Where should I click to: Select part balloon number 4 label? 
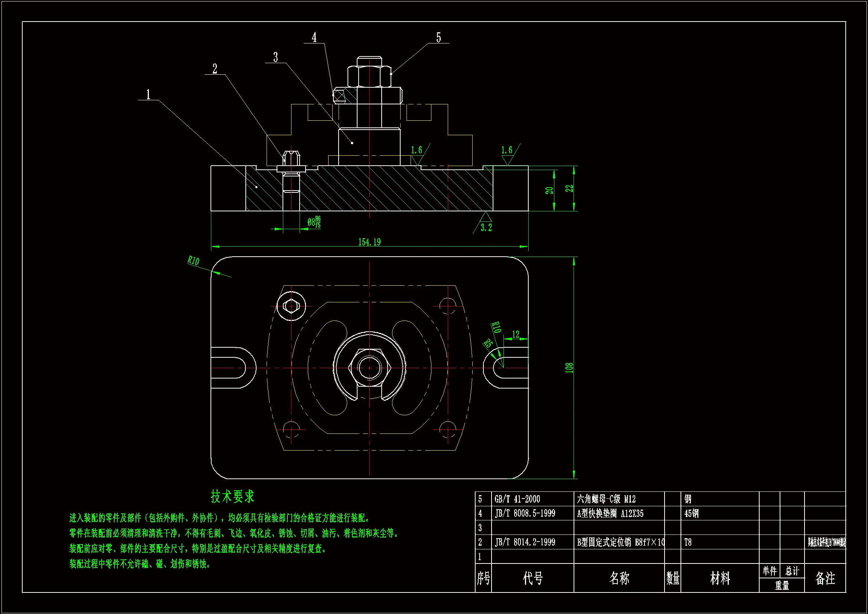click(x=314, y=37)
